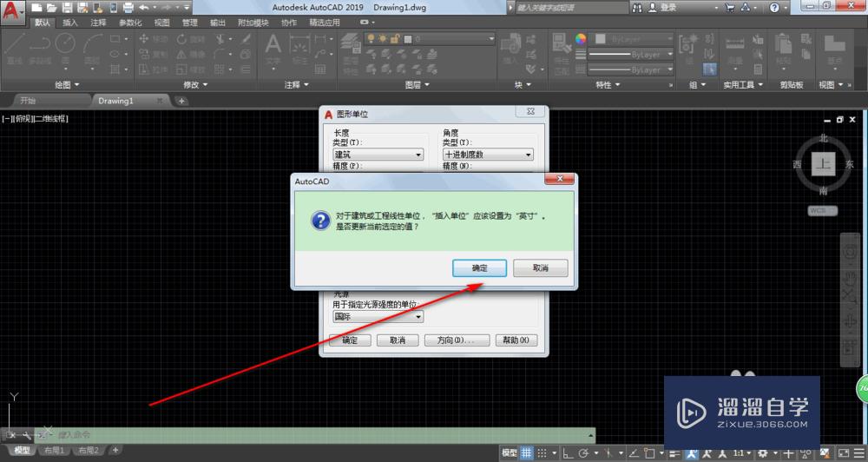The image size is (868, 462).
Task: Select the Text (文字) tool
Action: 273,49
